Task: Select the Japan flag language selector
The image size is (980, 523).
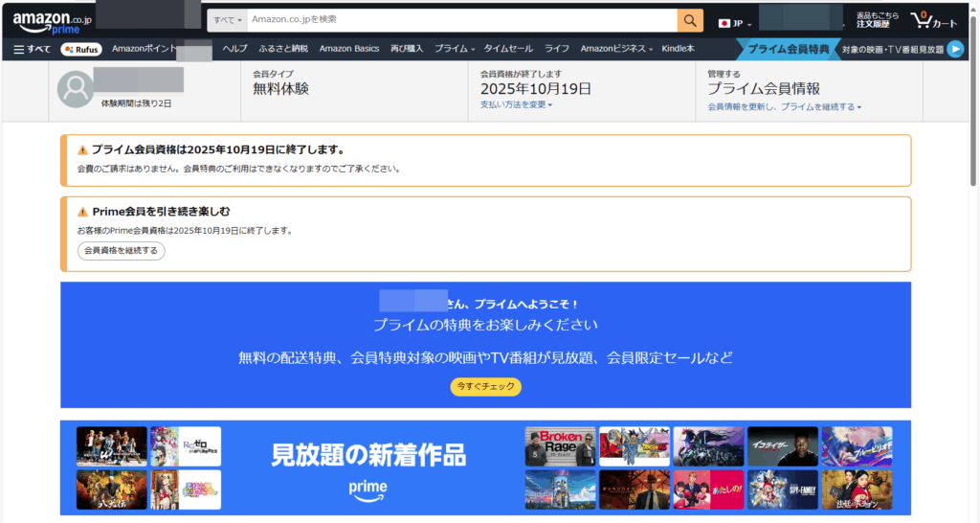Action: point(734,22)
